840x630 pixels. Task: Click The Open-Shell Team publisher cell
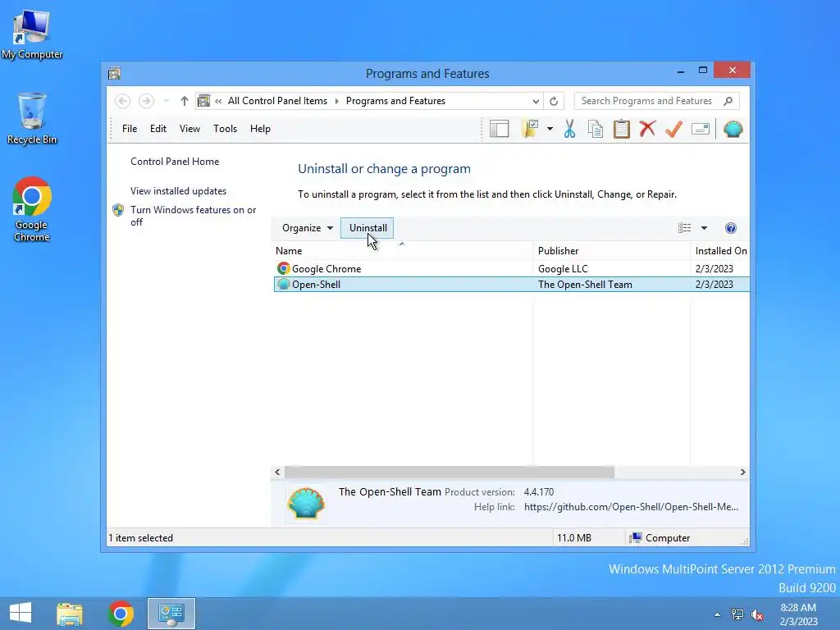585,285
